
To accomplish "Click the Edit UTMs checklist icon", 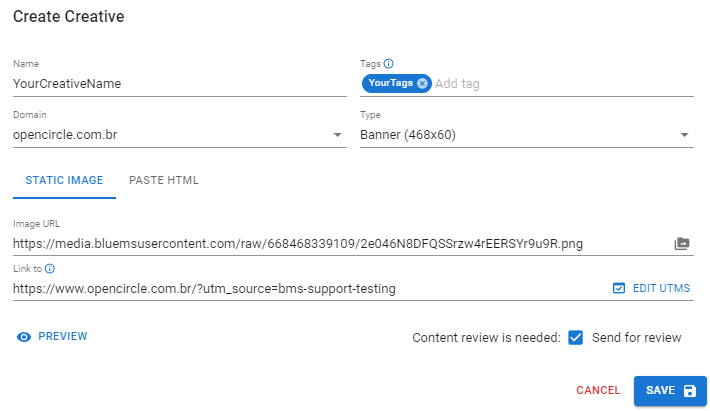I will click(618, 289).
